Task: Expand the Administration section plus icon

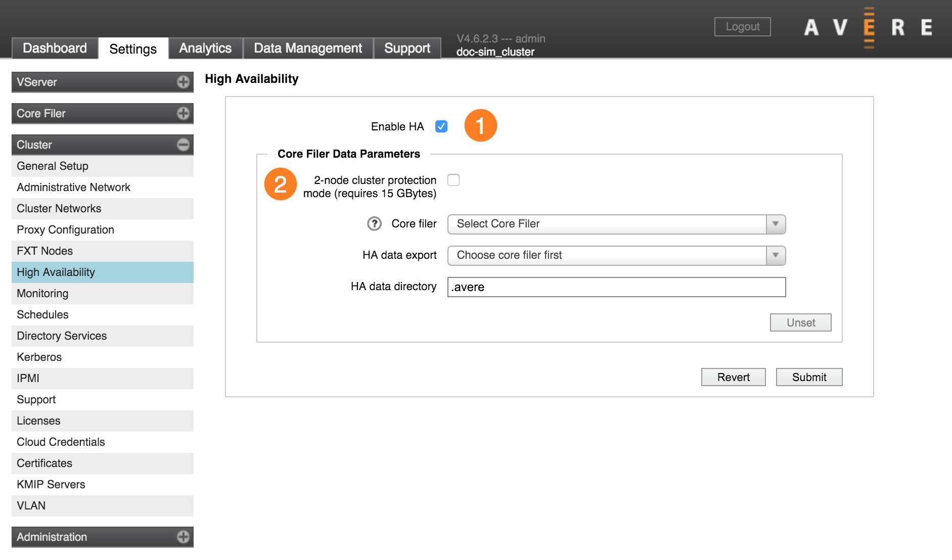Action: 183,537
